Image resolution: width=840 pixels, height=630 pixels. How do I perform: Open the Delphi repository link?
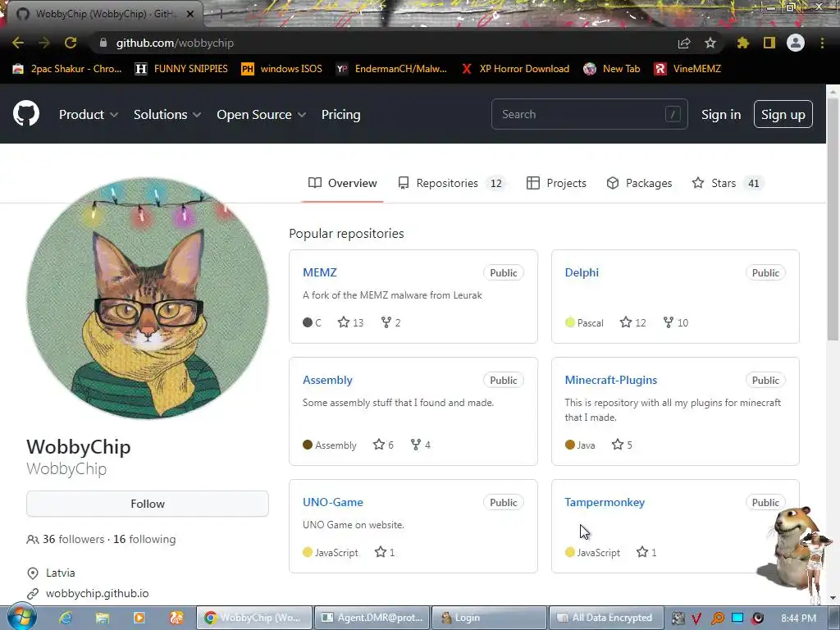(x=582, y=272)
